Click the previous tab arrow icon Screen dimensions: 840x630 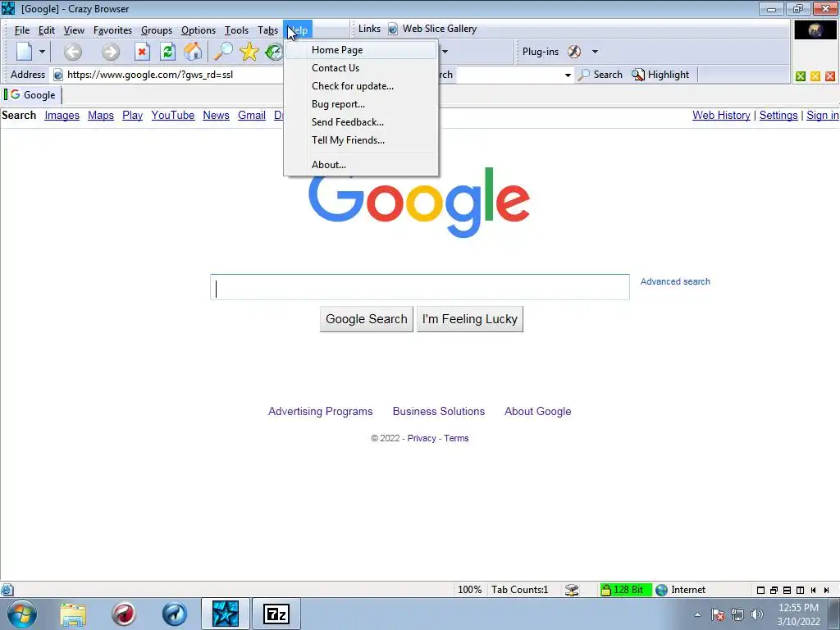(x=813, y=591)
